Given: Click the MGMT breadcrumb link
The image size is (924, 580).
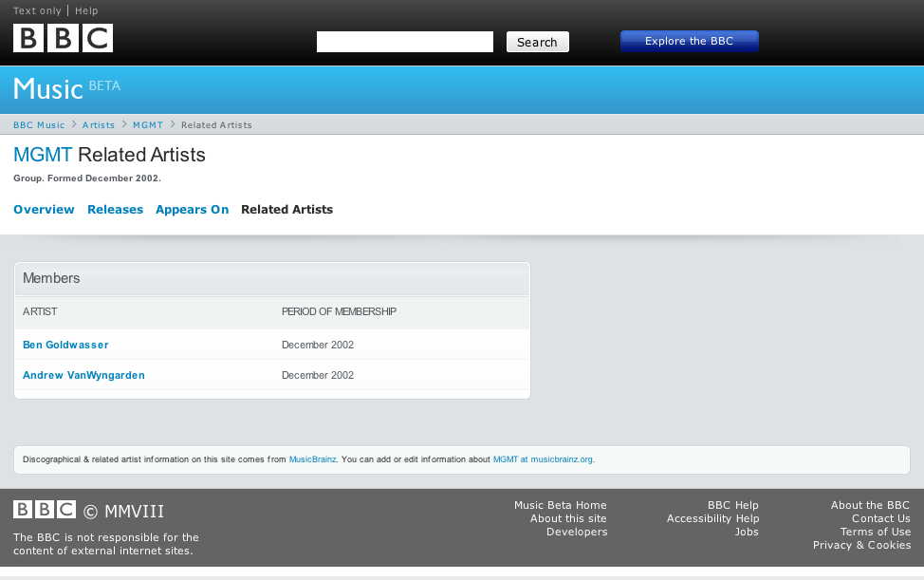Looking at the screenshot, I should (x=148, y=125).
